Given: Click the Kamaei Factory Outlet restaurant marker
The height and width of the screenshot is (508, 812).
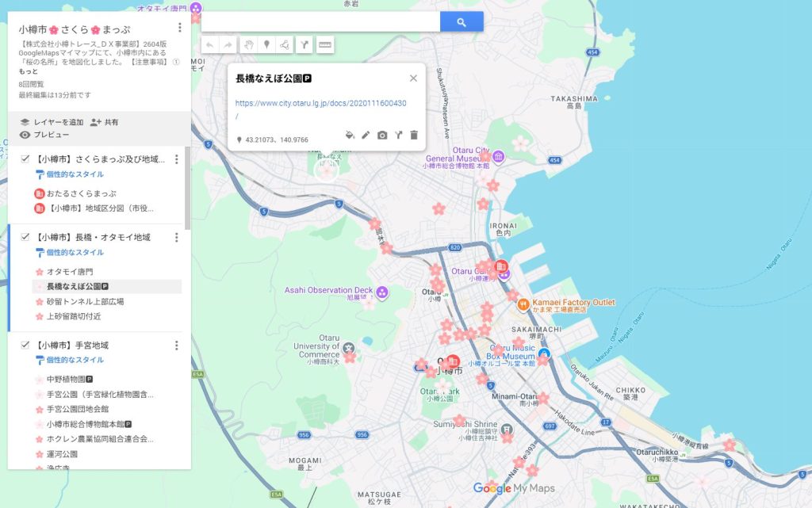Looking at the screenshot, I should point(523,305).
